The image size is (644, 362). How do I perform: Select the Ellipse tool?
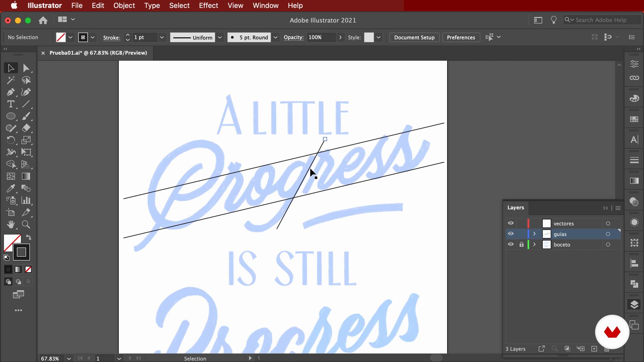pos(11,116)
